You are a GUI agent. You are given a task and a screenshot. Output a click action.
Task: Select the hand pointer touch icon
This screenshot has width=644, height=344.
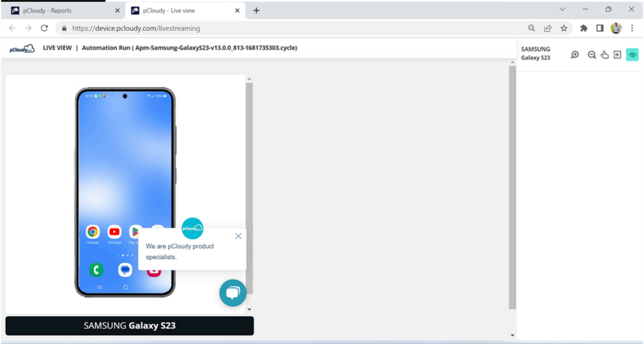[x=605, y=55]
